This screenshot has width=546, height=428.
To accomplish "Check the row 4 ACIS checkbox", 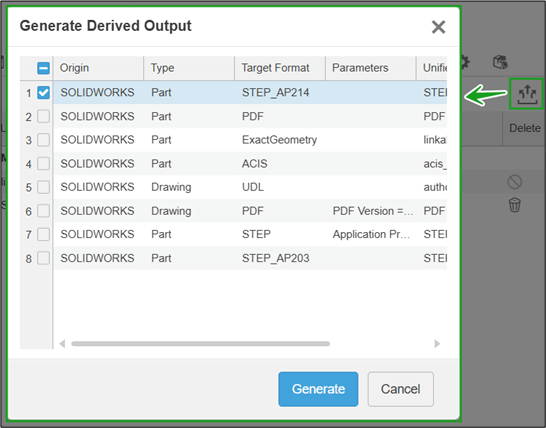I will click(x=44, y=164).
